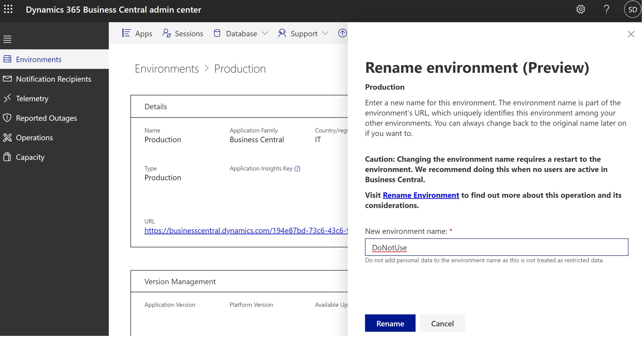Open the Sessions toolbar item
Viewport: 644px width, 338px height.
[183, 33]
